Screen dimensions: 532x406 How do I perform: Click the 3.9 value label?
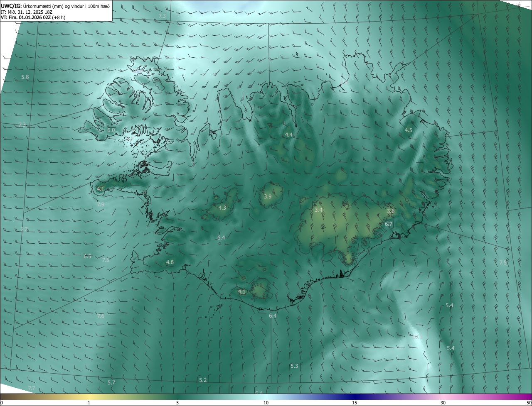[268, 197]
